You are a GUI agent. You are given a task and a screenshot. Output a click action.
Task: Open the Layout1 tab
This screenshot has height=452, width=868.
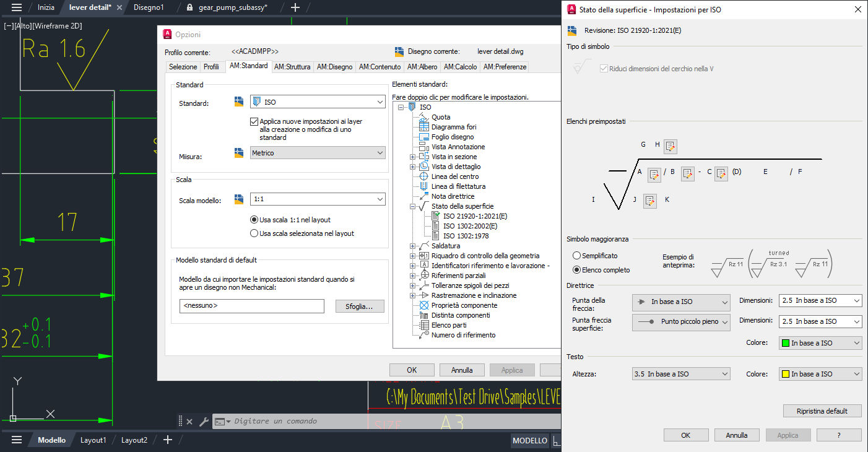tap(93, 440)
